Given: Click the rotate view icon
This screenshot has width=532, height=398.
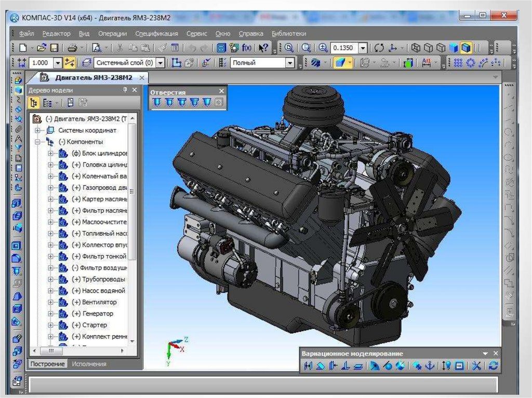Looking at the screenshot, I should pos(379,48).
